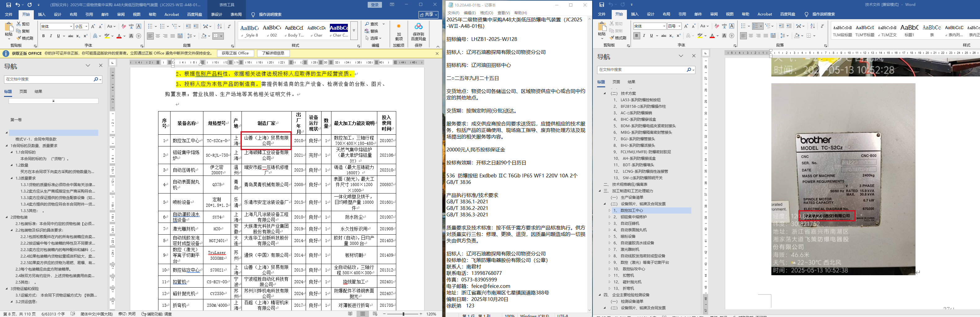Toggle the highlighted numbering list button in 技术文件
The image size is (980, 317).
(755, 26)
